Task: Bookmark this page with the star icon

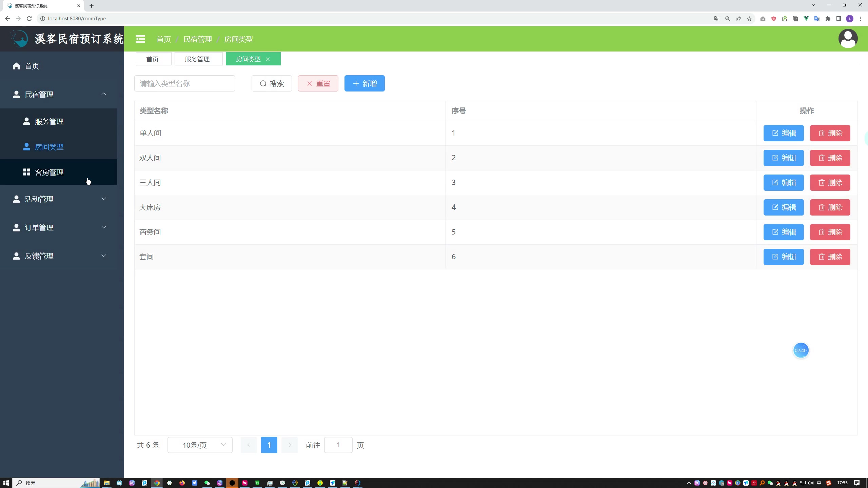Action: coord(749,19)
